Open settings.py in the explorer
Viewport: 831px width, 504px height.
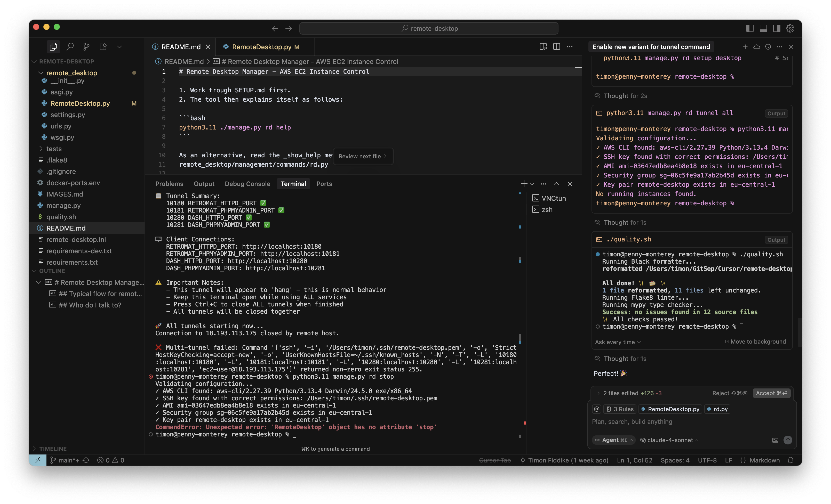67,115
